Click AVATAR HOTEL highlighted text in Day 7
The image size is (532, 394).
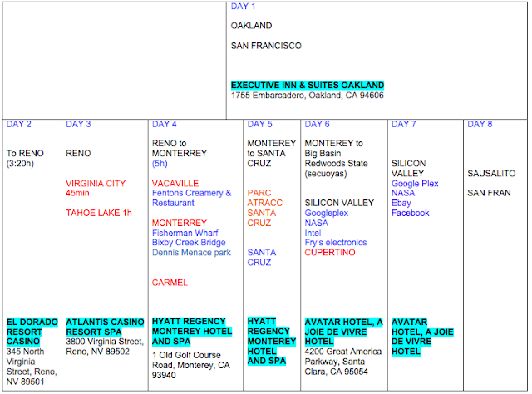pos(422,337)
